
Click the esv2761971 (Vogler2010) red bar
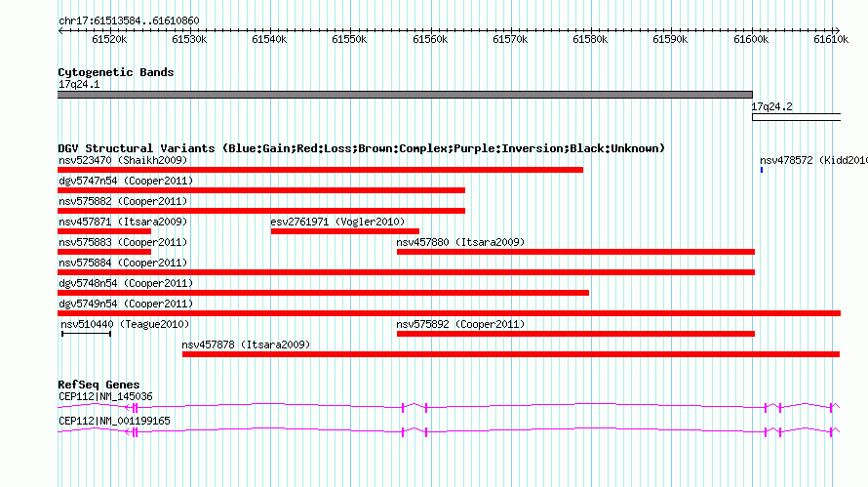[x=345, y=231]
